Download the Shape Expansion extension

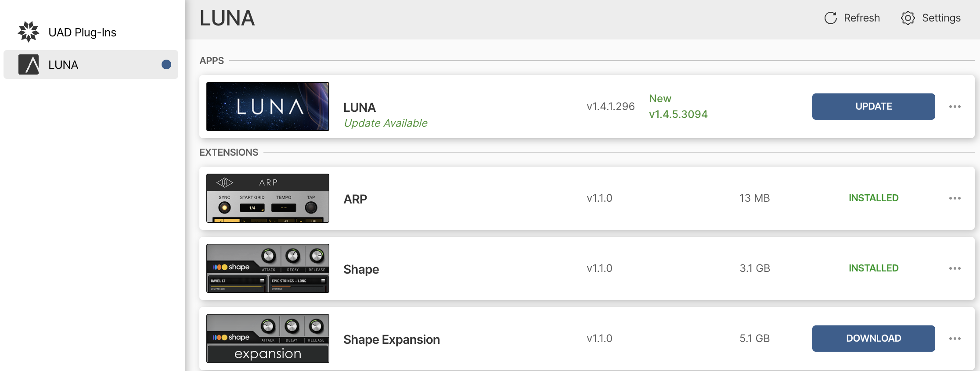873,339
